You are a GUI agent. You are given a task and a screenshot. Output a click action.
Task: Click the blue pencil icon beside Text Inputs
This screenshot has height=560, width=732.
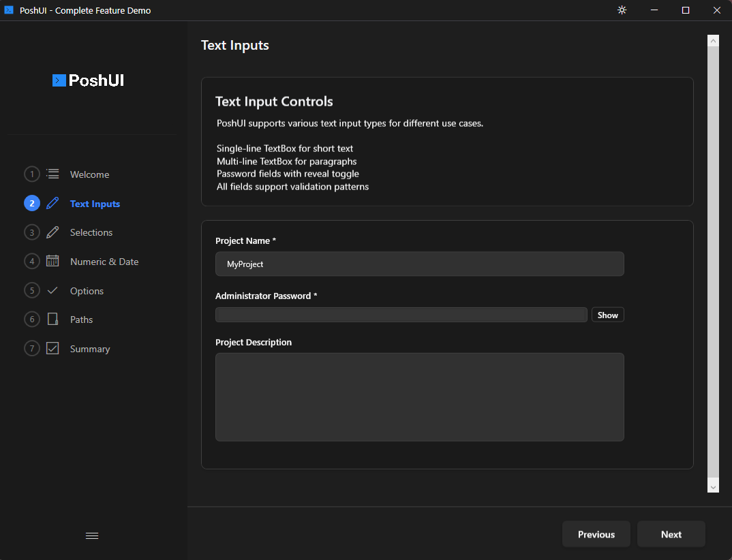point(52,204)
